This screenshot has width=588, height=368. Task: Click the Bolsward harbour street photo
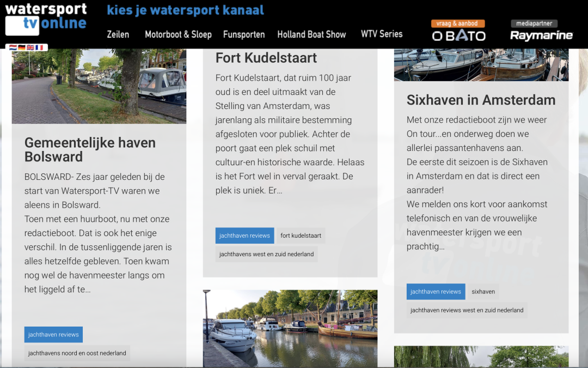[99, 86]
